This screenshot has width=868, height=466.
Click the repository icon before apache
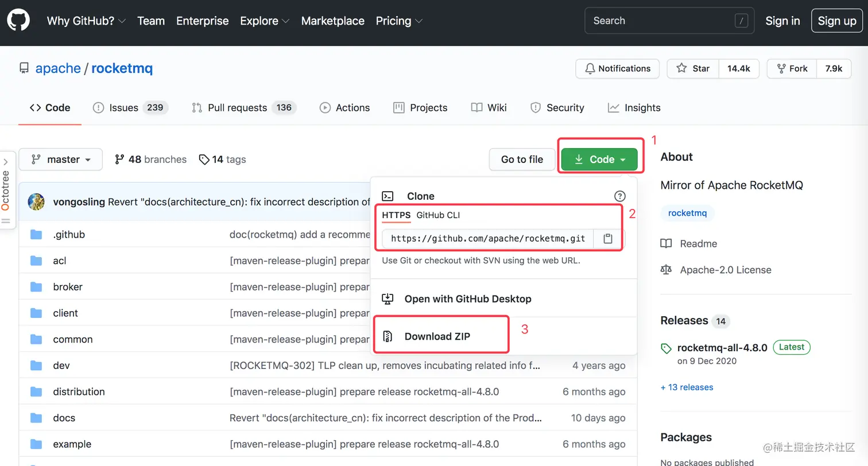coord(24,68)
